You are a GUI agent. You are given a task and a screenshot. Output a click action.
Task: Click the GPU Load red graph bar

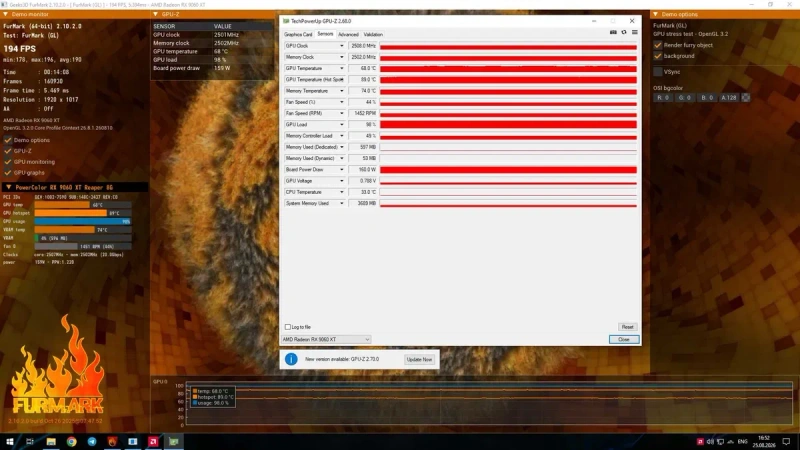point(508,124)
